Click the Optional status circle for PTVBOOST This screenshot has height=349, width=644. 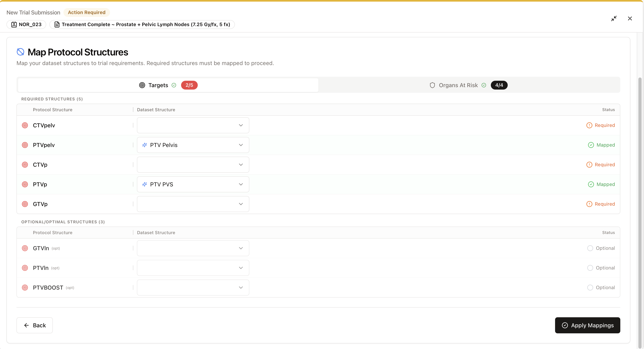590,288
